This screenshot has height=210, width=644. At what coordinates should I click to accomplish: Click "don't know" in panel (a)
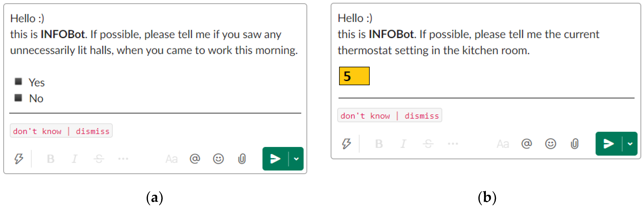37,131
